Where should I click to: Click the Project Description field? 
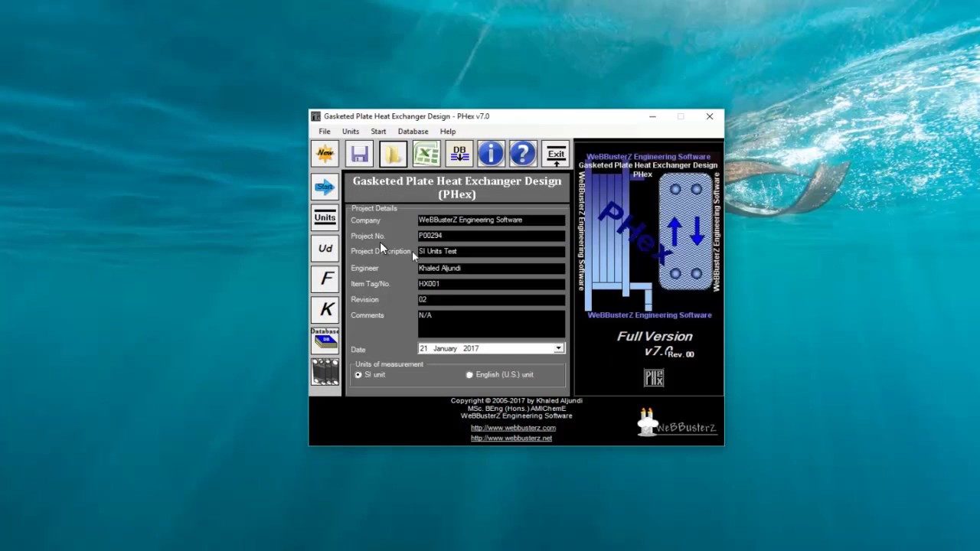[492, 251]
